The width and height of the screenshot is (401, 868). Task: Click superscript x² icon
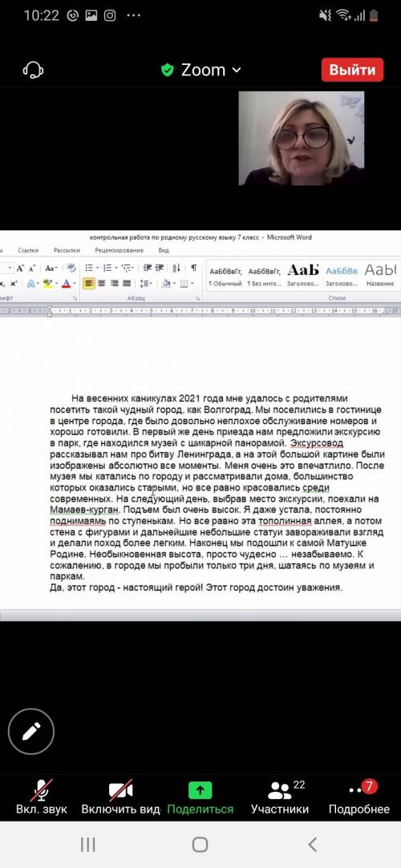pyautogui.click(x=14, y=284)
